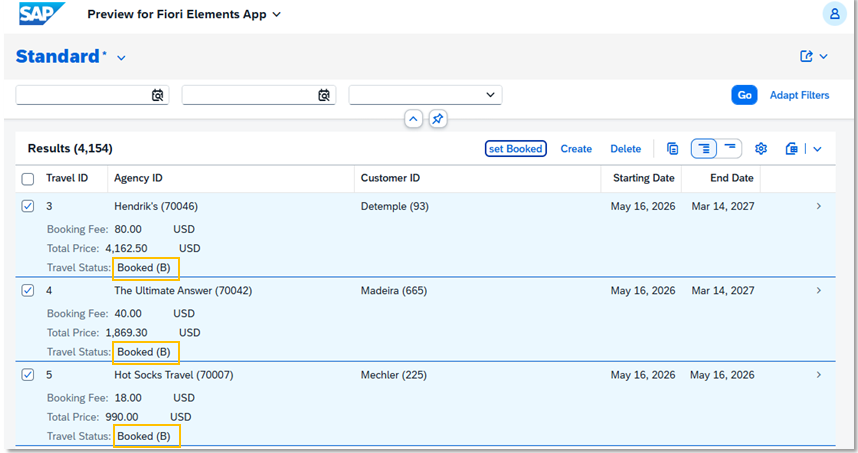Click customer Detemple (93)

pyautogui.click(x=395, y=206)
